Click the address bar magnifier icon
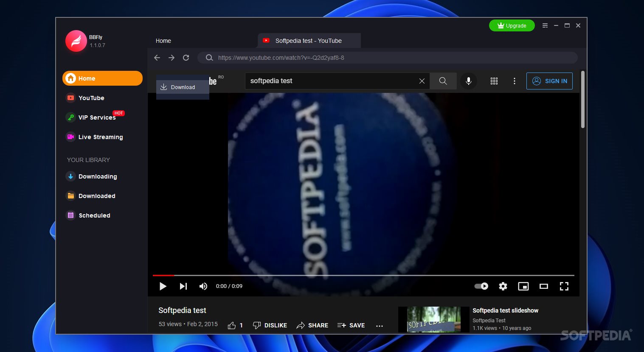644x352 pixels. (x=209, y=58)
